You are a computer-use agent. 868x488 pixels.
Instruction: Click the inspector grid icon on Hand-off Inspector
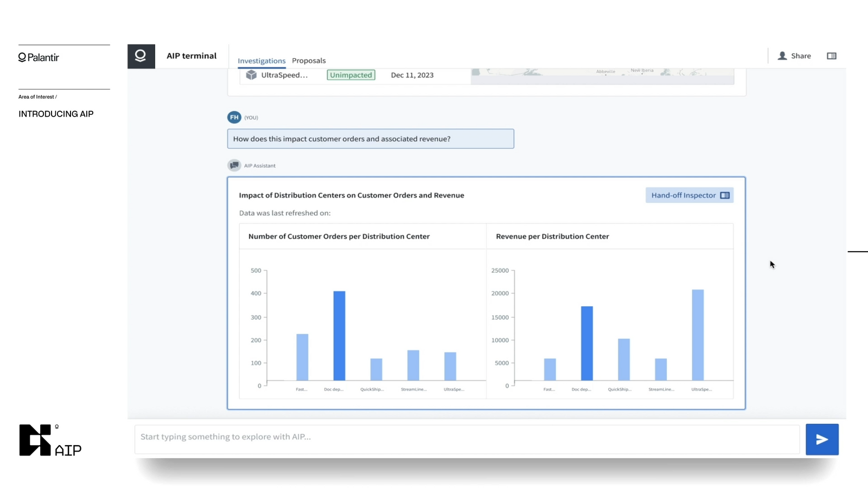click(x=725, y=195)
